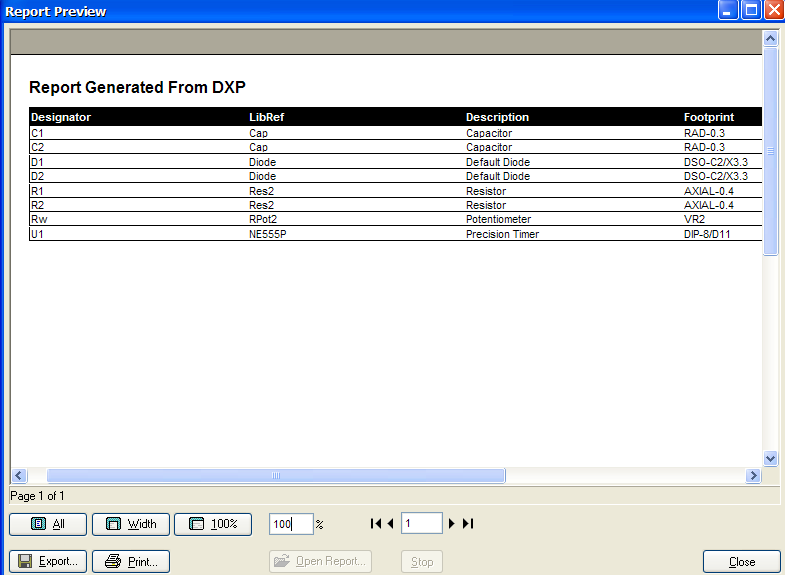Open the Print dialog
This screenshot has height=575, width=785.
click(131, 561)
